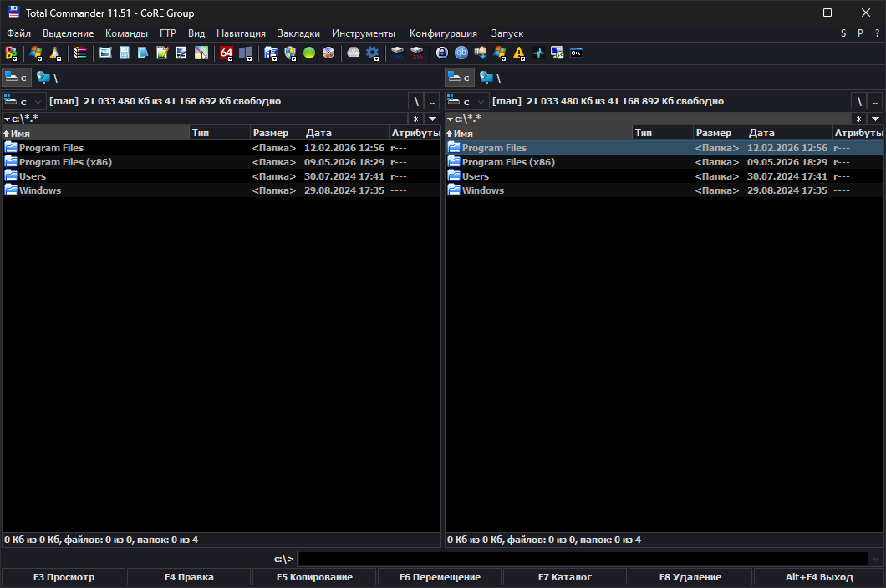Open the Навигация menu
Viewport: 886px width, 588px height.
pyautogui.click(x=241, y=33)
